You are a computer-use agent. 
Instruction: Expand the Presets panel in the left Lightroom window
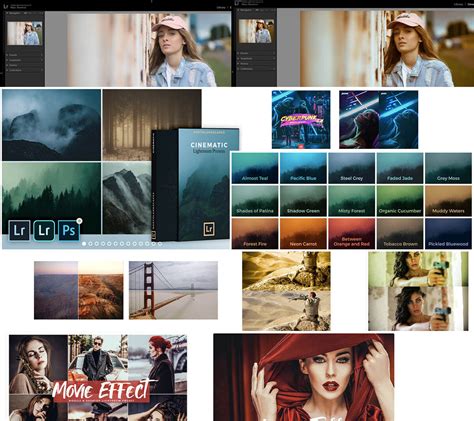coord(25,55)
